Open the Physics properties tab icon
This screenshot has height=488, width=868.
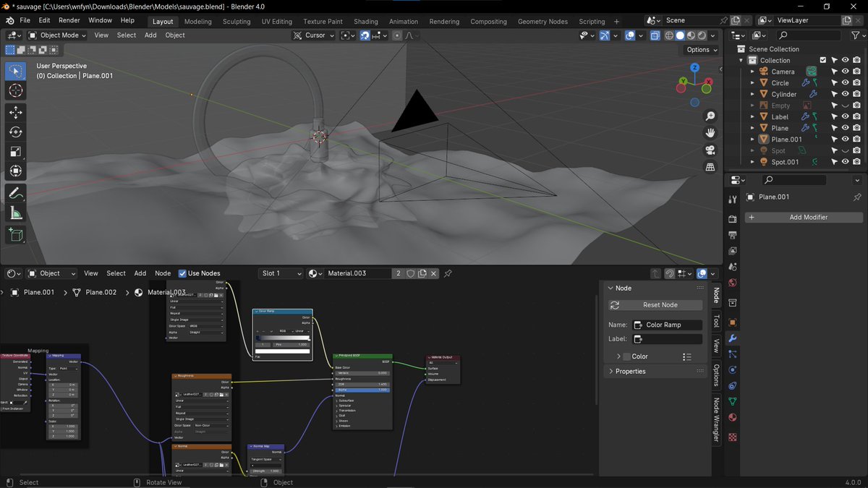[x=733, y=369]
